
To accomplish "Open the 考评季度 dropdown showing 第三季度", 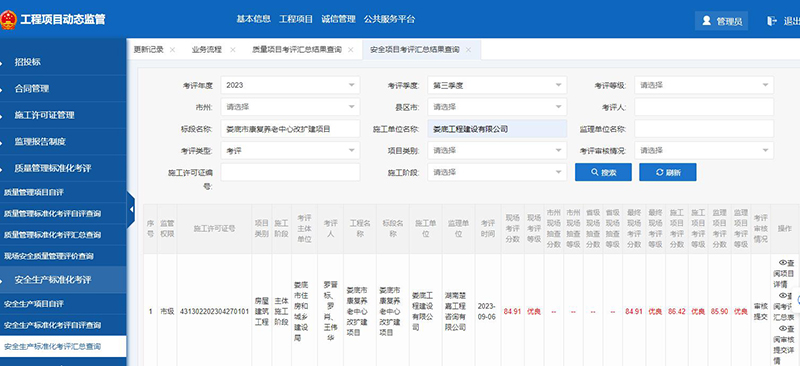I will click(x=497, y=85).
